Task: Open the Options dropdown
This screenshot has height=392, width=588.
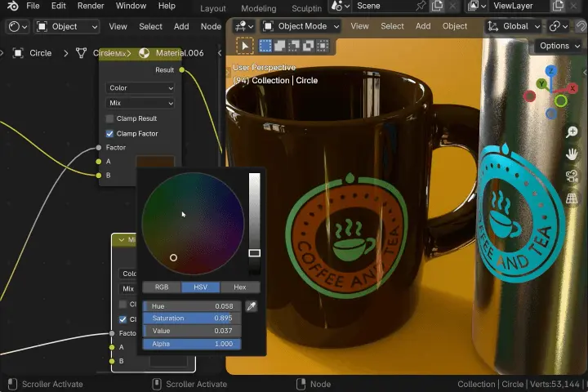Action: [559, 46]
